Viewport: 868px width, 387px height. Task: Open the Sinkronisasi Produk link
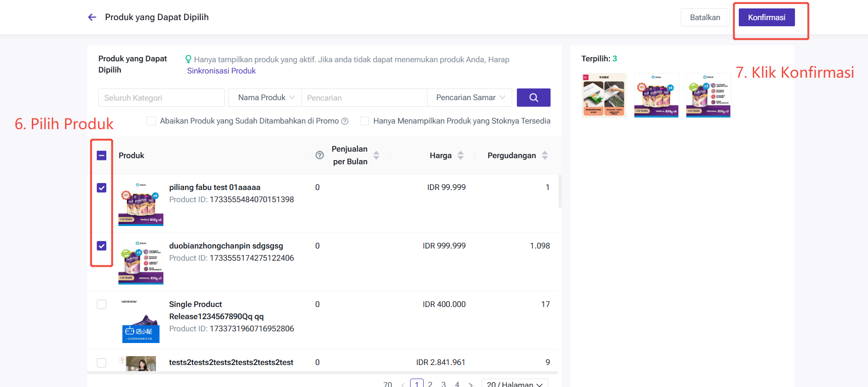(221, 71)
